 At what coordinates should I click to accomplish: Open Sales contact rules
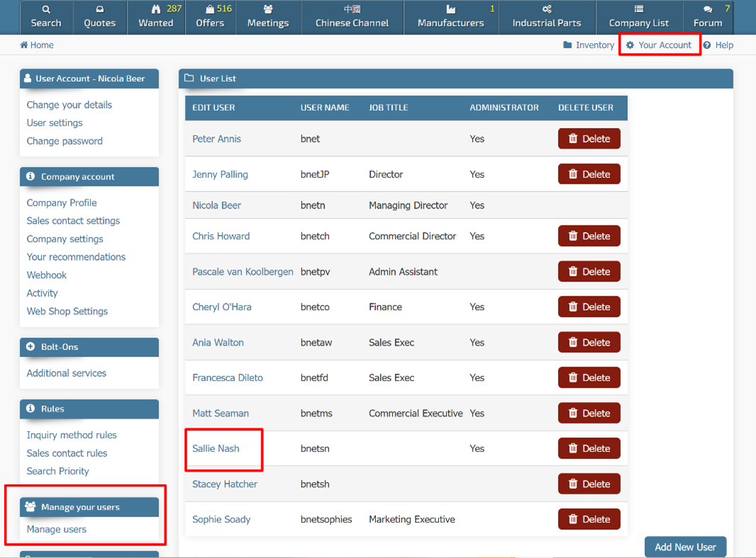(x=67, y=453)
